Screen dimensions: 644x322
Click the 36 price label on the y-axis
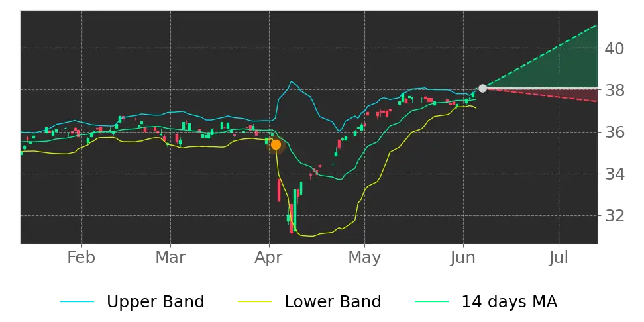(x=614, y=133)
